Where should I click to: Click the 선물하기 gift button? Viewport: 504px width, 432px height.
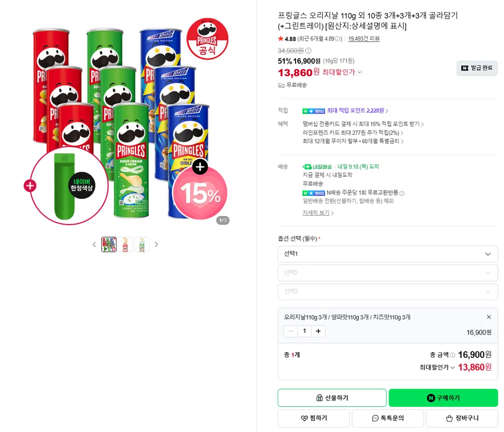pyautogui.click(x=332, y=398)
